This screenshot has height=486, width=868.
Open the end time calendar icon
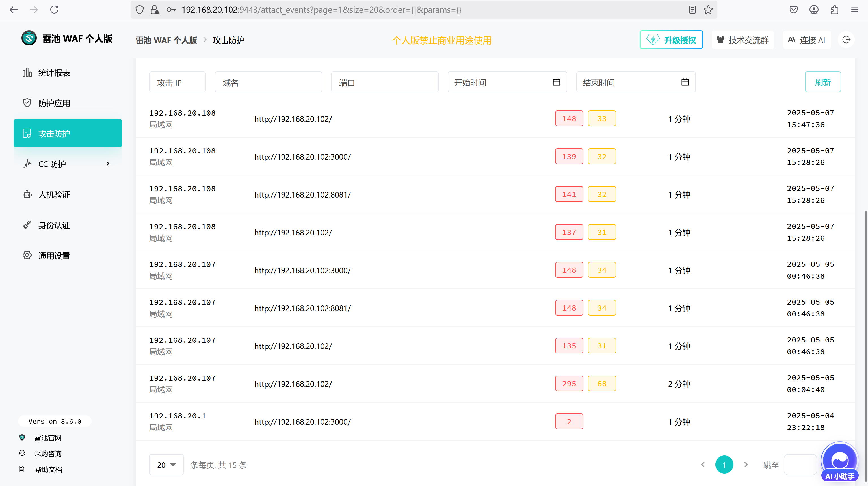pos(685,82)
